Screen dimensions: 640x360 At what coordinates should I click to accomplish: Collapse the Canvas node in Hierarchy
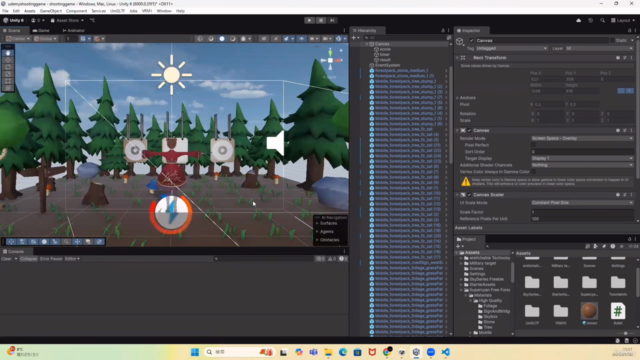(367, 44)
